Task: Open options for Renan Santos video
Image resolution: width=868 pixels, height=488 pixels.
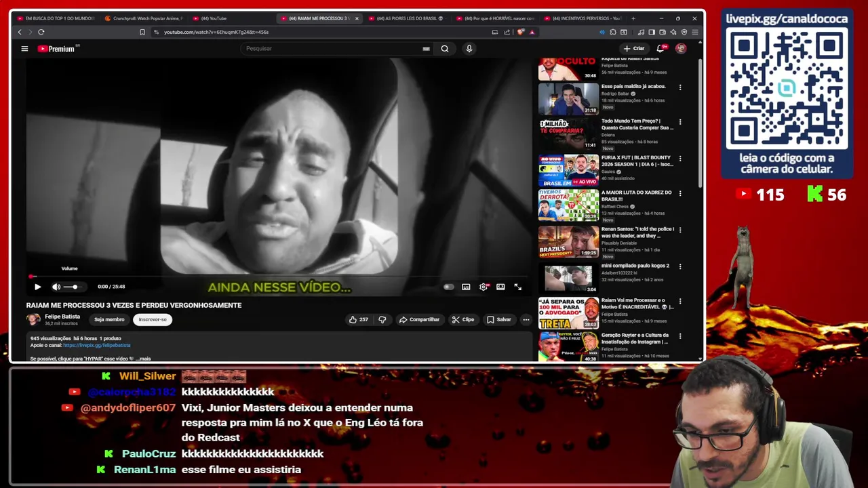Action: [680, 230]
